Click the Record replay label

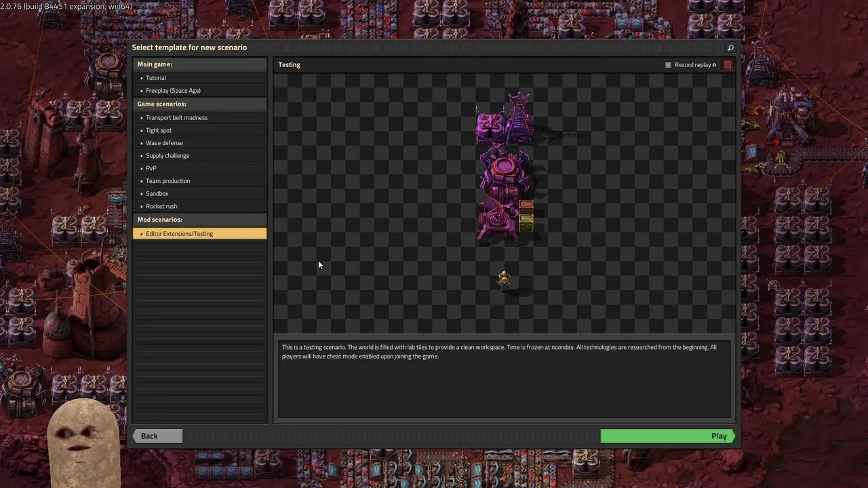(692, 65)
